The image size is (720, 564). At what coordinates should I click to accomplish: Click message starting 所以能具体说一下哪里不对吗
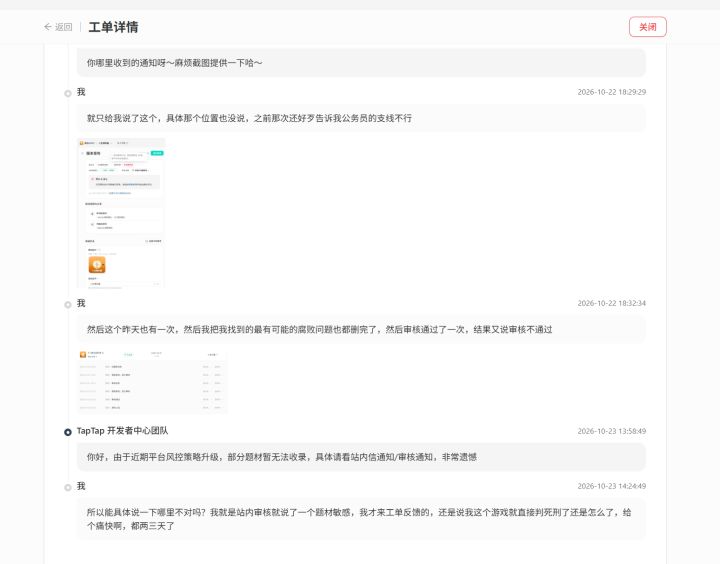coord(361,519)
